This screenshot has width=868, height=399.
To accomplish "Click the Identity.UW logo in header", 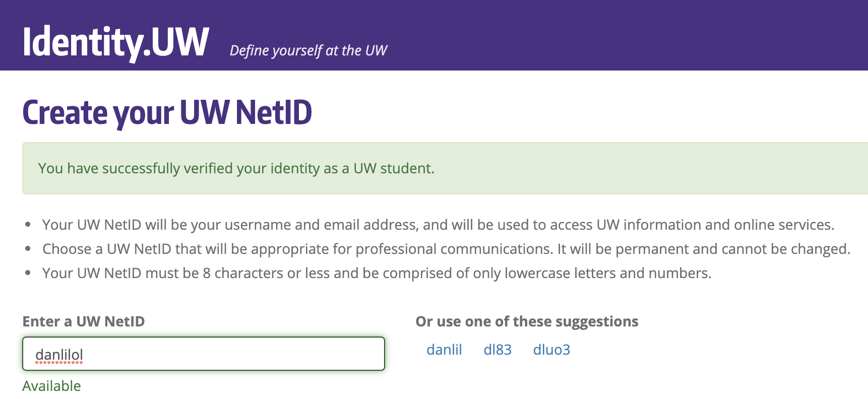I will click(115, 42).
